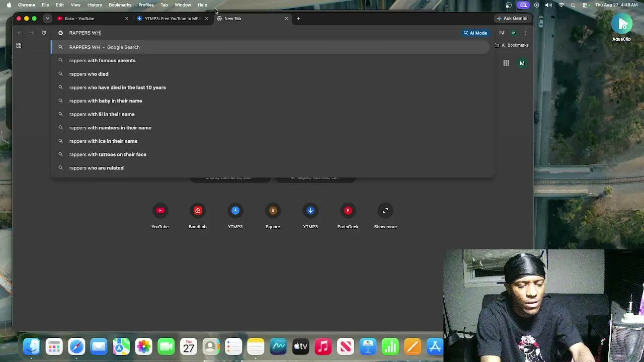
Task: Open the YouTube shortcut tile
Action: click(160, 216)
